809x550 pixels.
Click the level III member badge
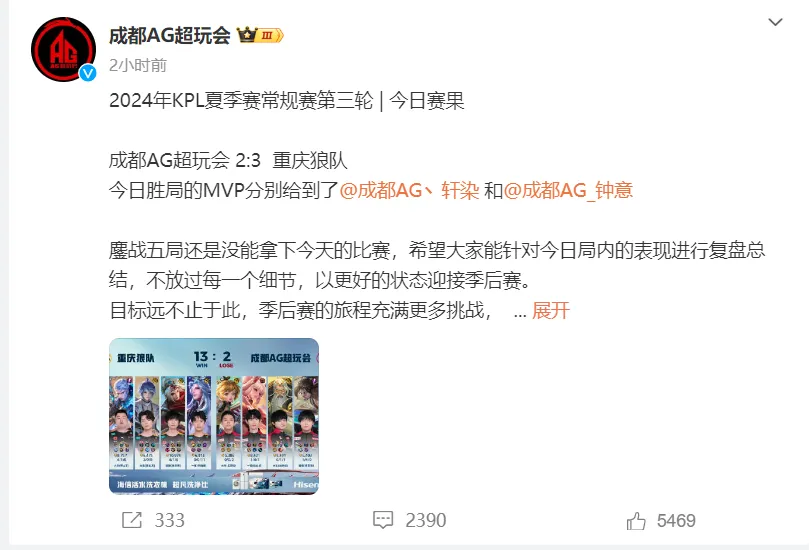tap(270, 35)
